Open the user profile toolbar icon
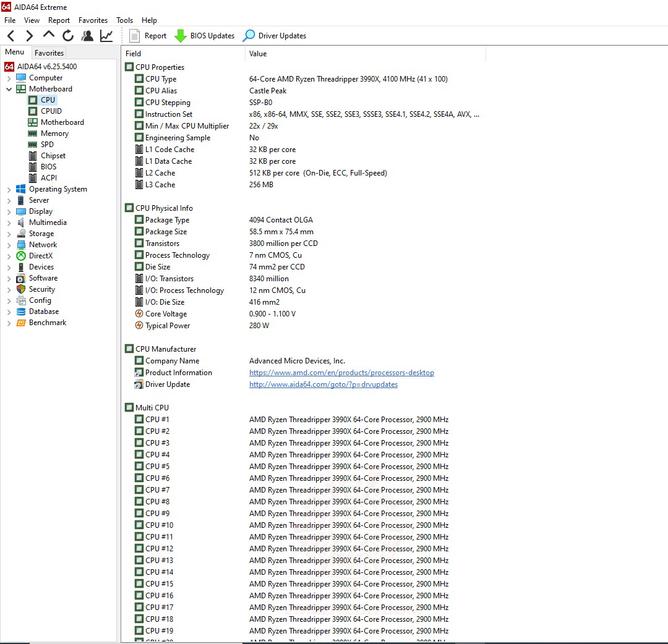This screenshot has width=668, height=644. coord(87,36)
